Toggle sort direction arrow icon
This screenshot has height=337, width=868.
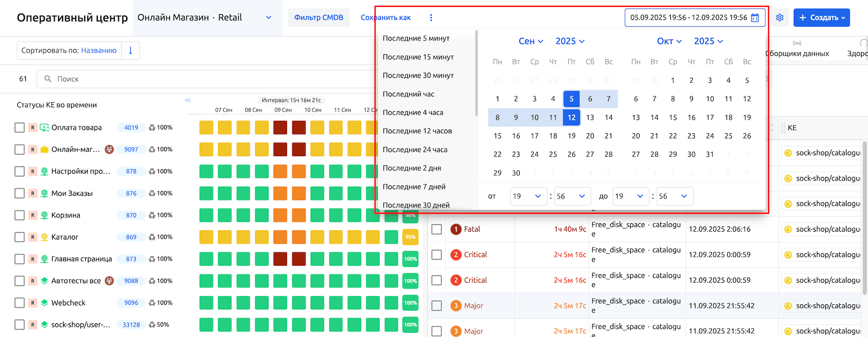pos(130,51)
